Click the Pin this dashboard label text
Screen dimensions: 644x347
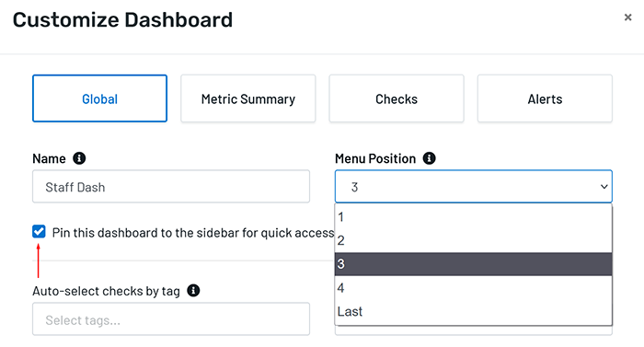tap(193, 233)
